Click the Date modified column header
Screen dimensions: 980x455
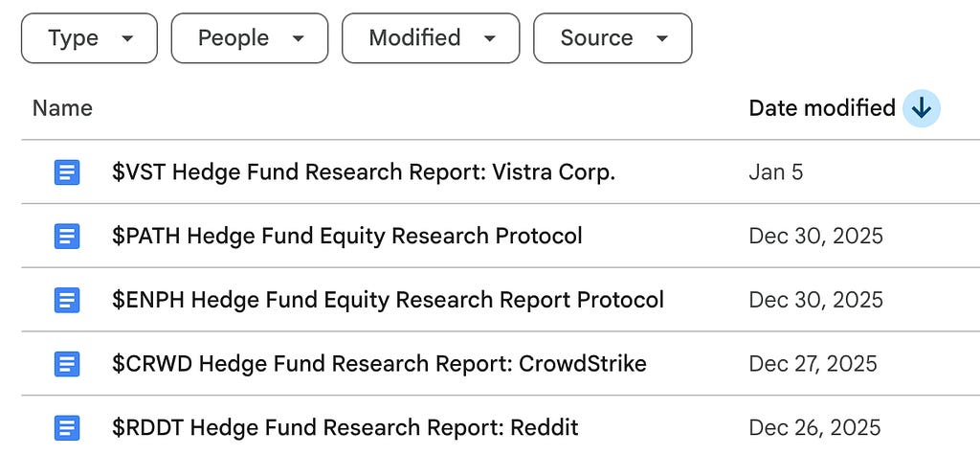822,108
